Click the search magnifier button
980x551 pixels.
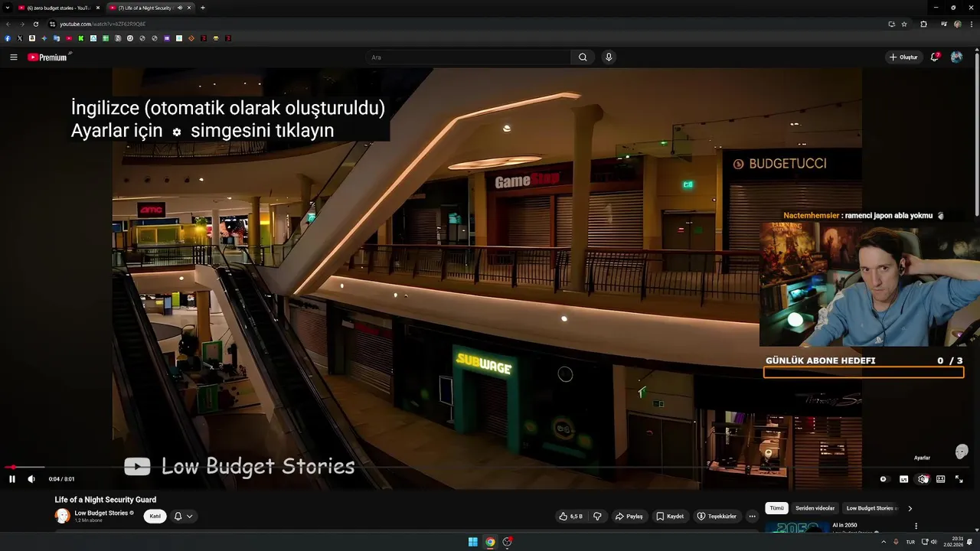tap(583, 57)
